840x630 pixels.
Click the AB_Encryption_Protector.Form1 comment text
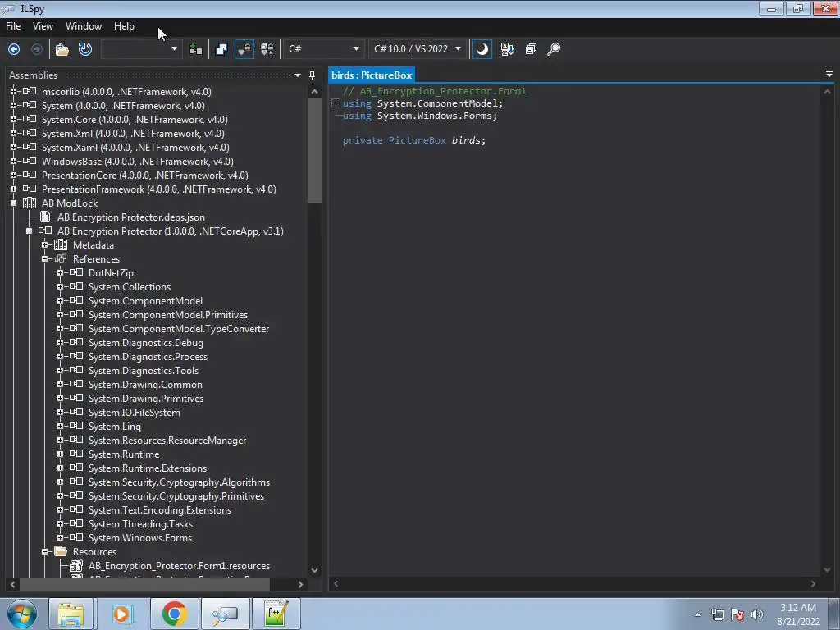click(443, 91)
